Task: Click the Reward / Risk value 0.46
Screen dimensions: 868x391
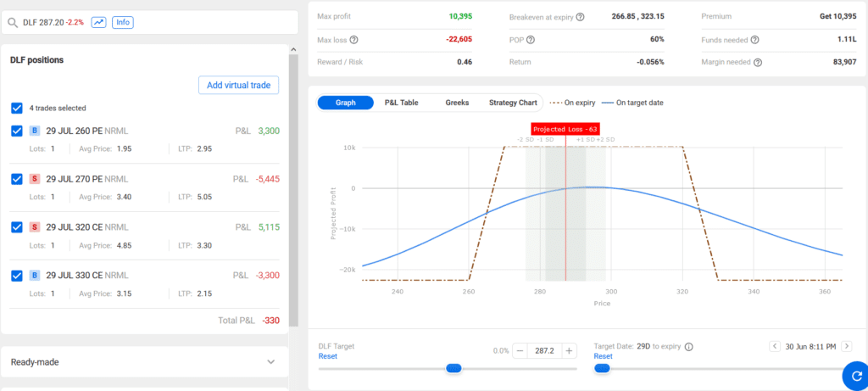Action: [465, 62]
